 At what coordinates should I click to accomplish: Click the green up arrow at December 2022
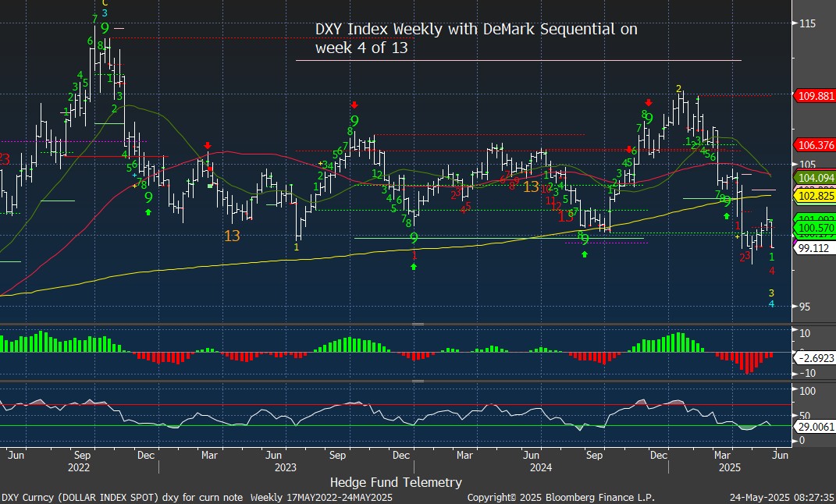(148, 212)
